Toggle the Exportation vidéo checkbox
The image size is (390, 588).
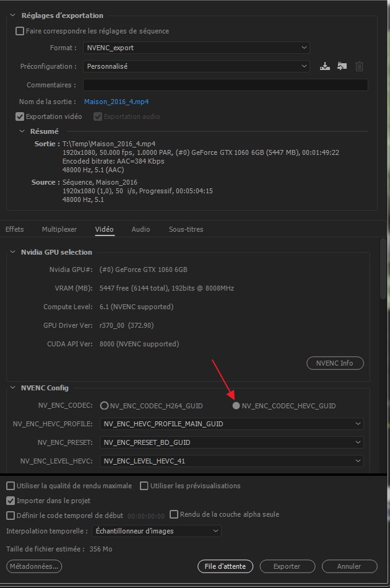coord(20,116)
